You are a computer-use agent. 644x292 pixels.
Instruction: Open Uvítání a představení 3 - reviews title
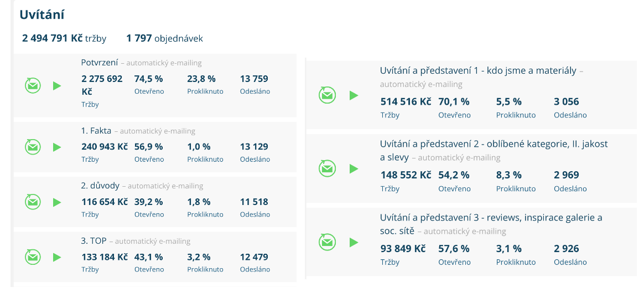(x=491, y=217)
